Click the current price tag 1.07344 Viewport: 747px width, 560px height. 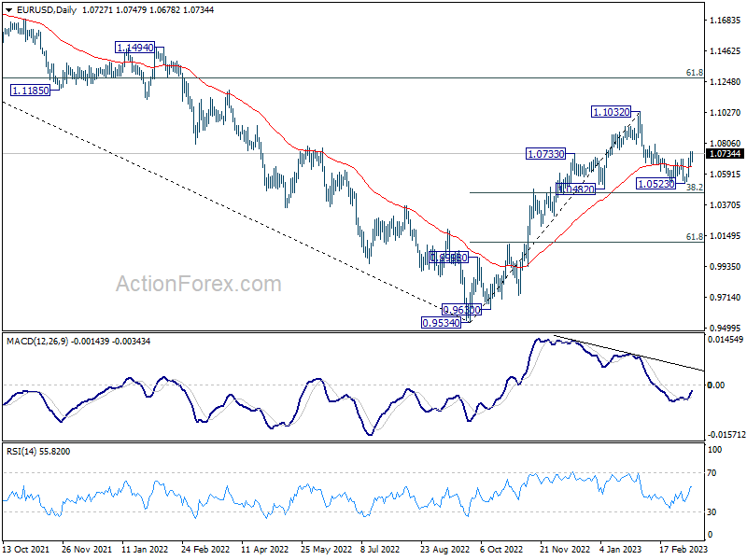pos(726,153)
